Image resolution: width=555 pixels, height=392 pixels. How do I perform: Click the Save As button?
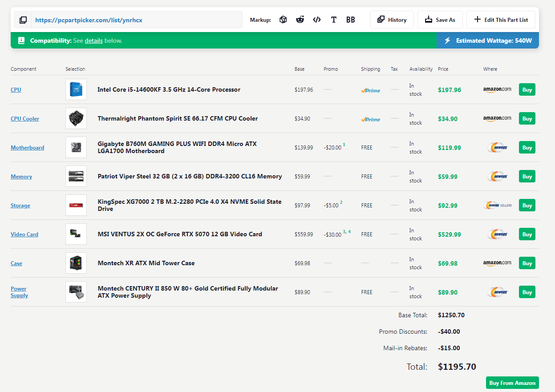pos(440,20)
